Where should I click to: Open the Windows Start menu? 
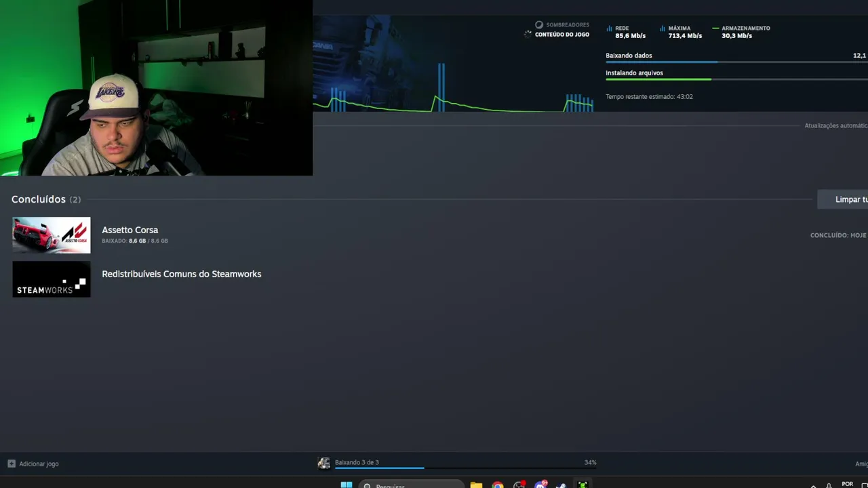pyautogui.click(x=347, y=484)
